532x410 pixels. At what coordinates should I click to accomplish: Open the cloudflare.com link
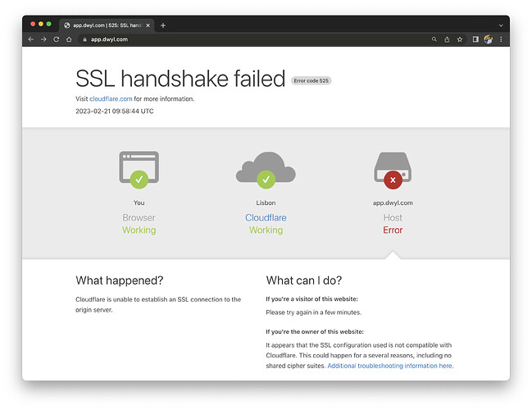coord(111,98)
